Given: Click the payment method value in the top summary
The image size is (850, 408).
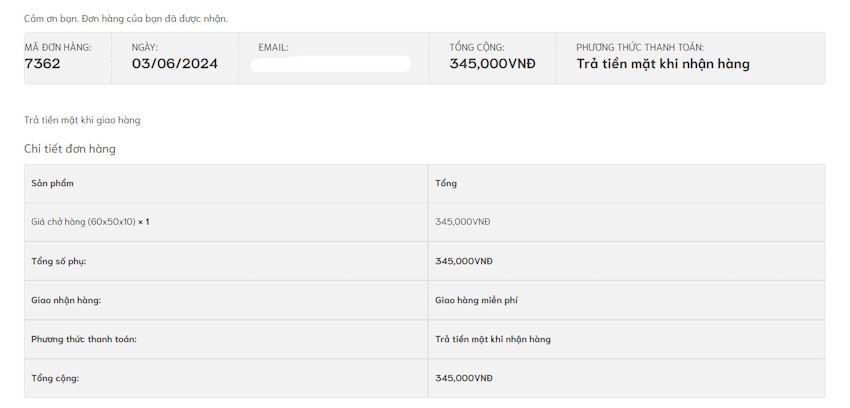Looking at the screenshot, I should coord(662,64).
